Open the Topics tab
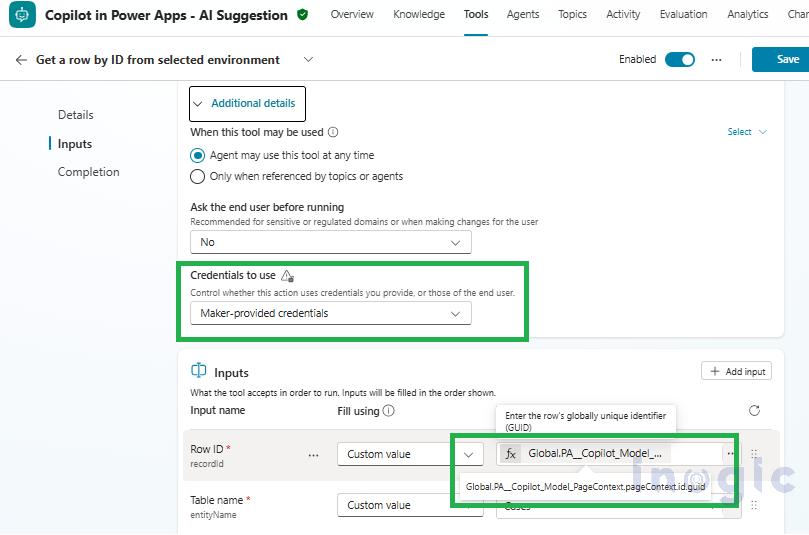 572,14
